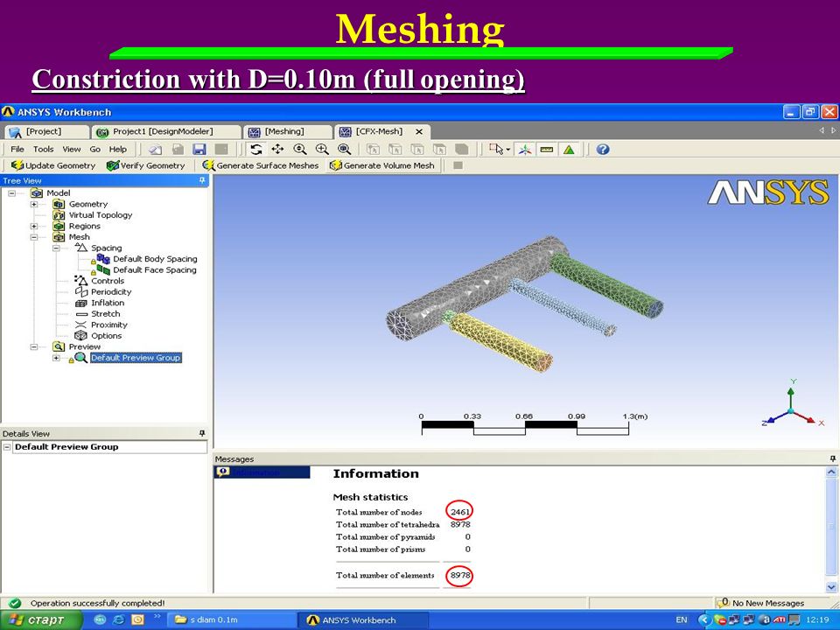Collapse the Preview tree node
This screenshot has width=840, height=630.
click(34, 347)
